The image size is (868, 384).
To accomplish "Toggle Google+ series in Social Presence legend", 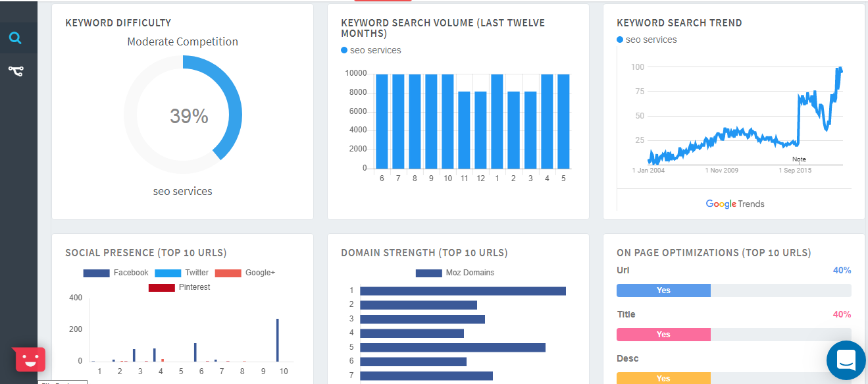I will click(245, 273).
